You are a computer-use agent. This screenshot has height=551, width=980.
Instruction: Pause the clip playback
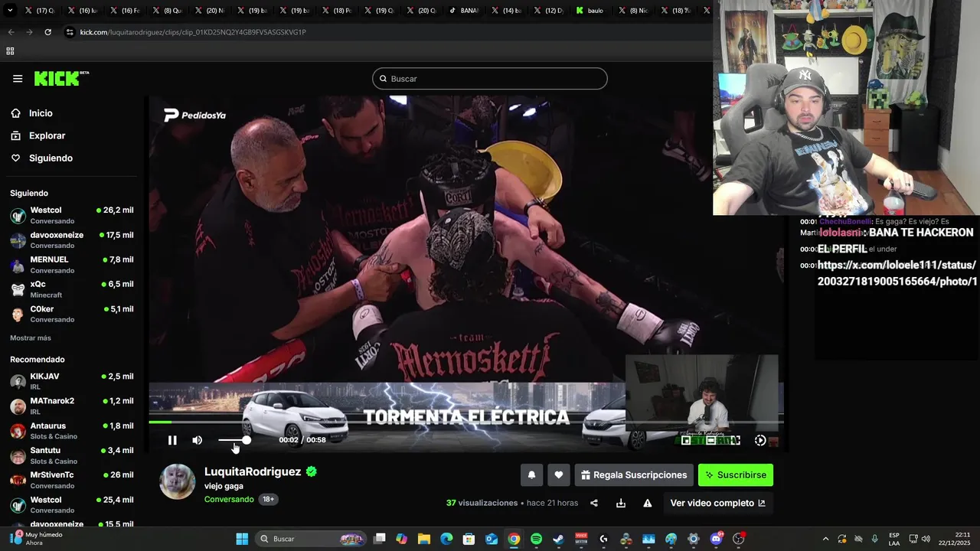coord(172,440)
